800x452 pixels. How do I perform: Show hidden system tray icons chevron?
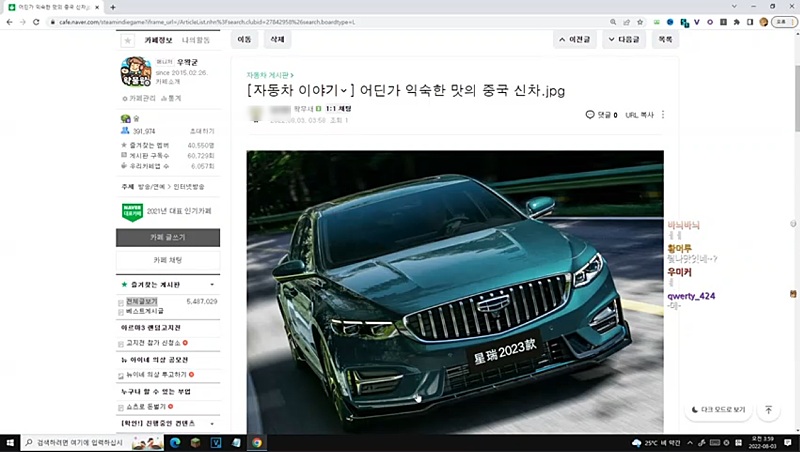pos(690,443)
